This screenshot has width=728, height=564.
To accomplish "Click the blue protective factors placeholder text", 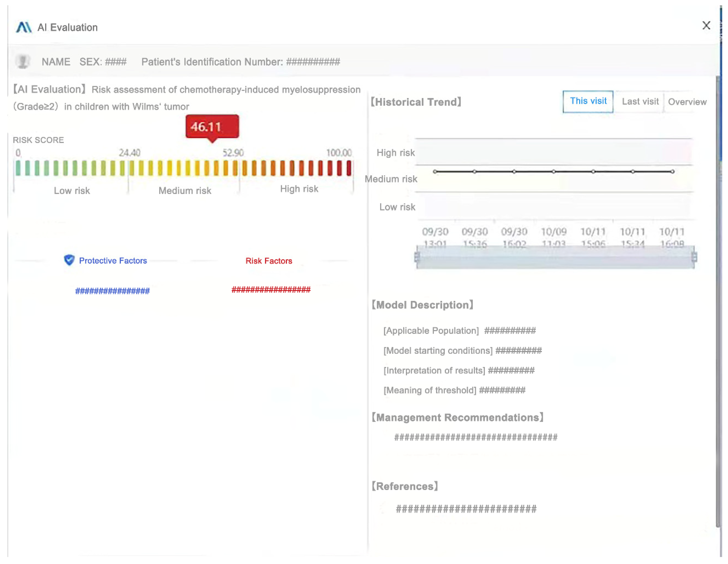I will point(112,291).
